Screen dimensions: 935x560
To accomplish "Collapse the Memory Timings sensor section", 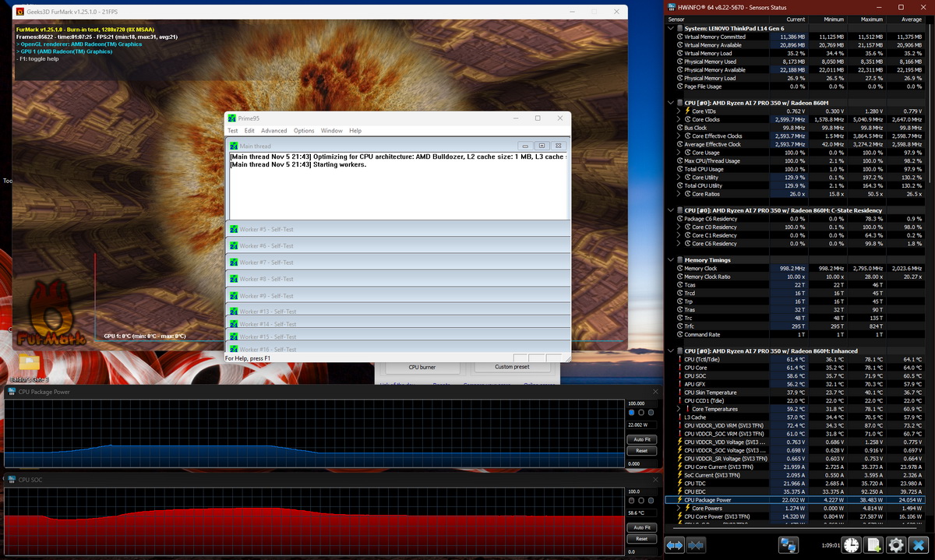I will (671, 260).
